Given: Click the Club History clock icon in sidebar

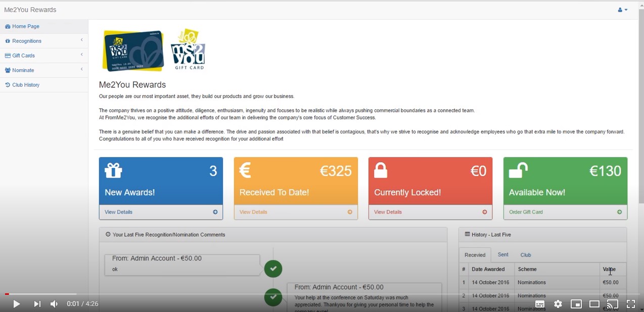Looking at the screenshot, I should [x=8, y=85].
